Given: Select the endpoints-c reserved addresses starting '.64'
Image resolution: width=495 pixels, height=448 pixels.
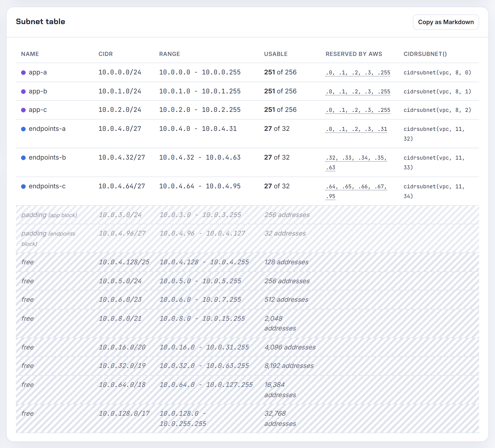Looking at the screenshot, I should [x=356, y=191].
